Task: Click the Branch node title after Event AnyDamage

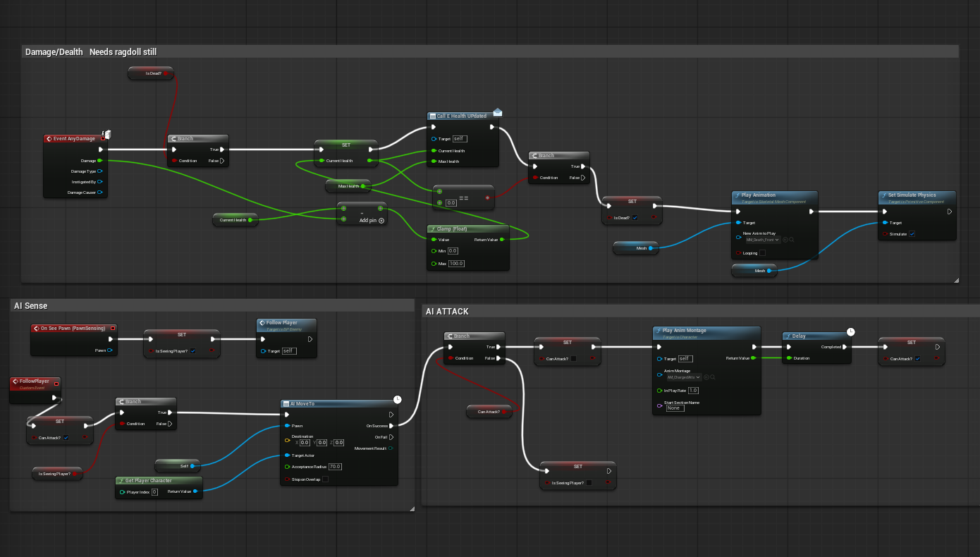Action: point(185,139)
